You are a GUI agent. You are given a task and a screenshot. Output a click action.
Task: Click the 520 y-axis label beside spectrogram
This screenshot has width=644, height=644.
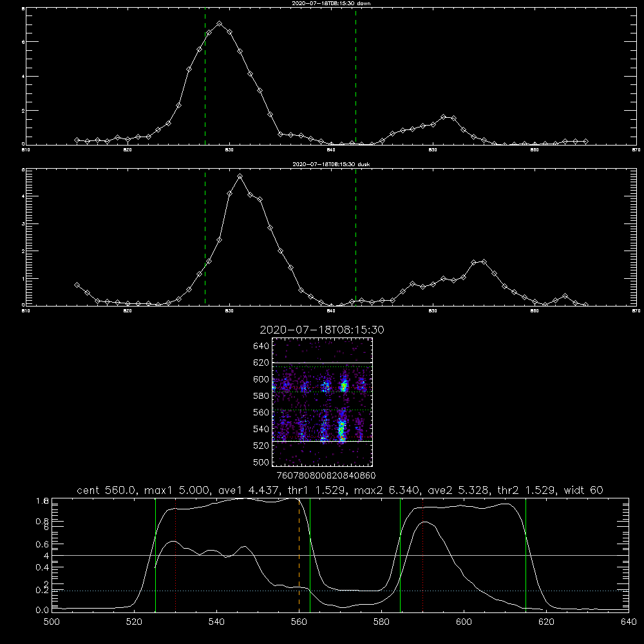pyautogui.click(x=261, y=446)
